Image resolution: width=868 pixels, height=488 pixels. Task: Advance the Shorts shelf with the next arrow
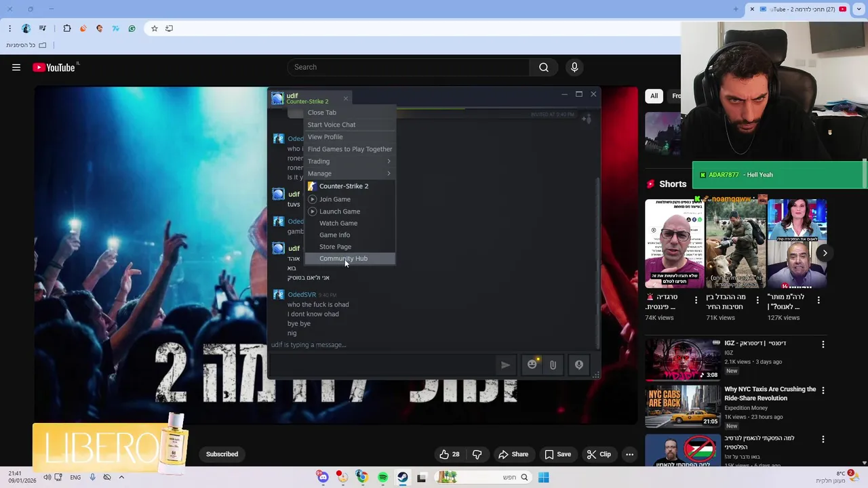click(825, 253)
